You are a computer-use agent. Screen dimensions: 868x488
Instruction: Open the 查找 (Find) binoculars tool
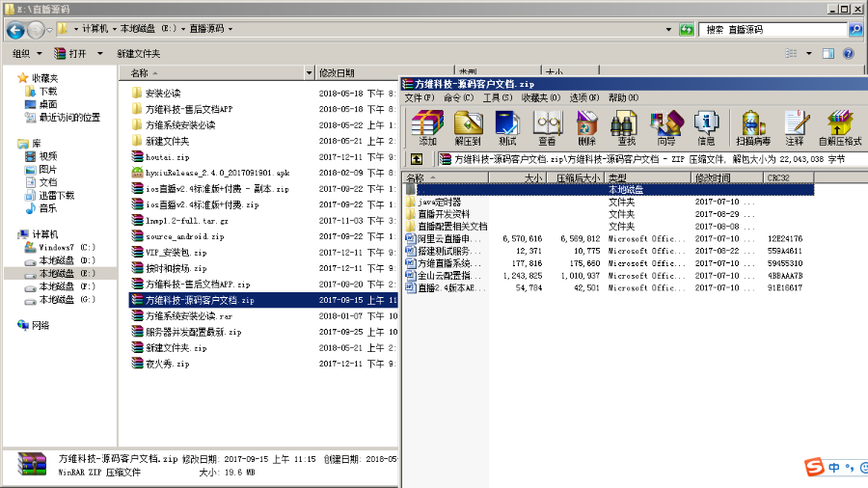626,126
